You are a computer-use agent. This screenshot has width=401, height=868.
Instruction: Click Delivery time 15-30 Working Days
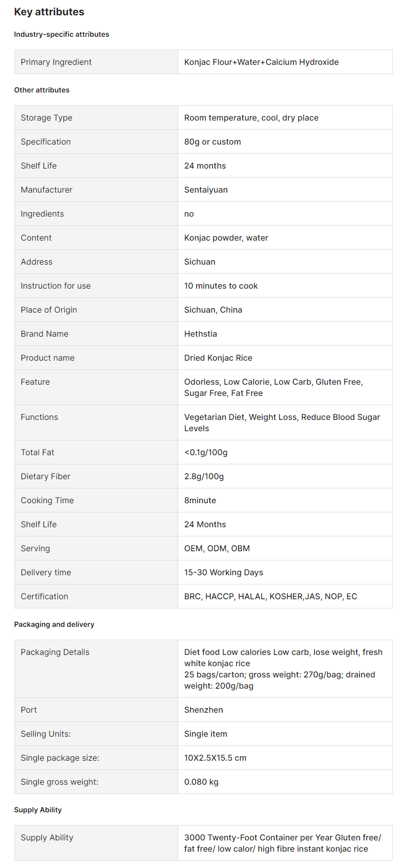tap(224, 572)
